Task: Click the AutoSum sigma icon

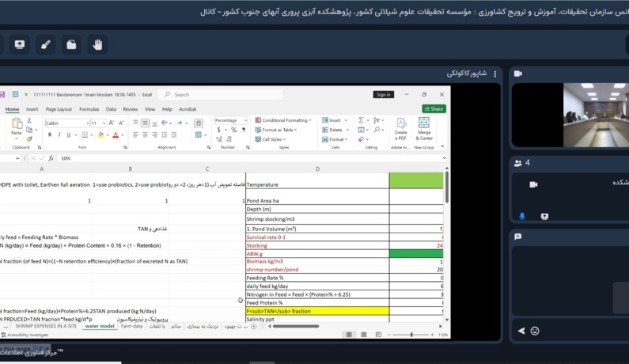Action: click(361, 120)
